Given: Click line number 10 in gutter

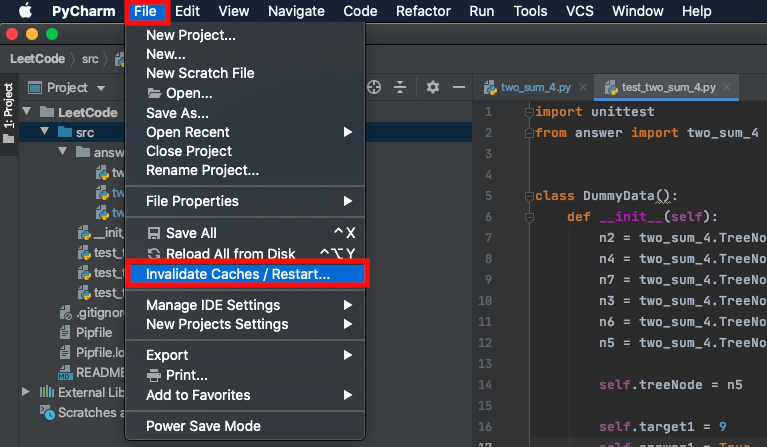Looking at the screenshot, I should (485, 301).
